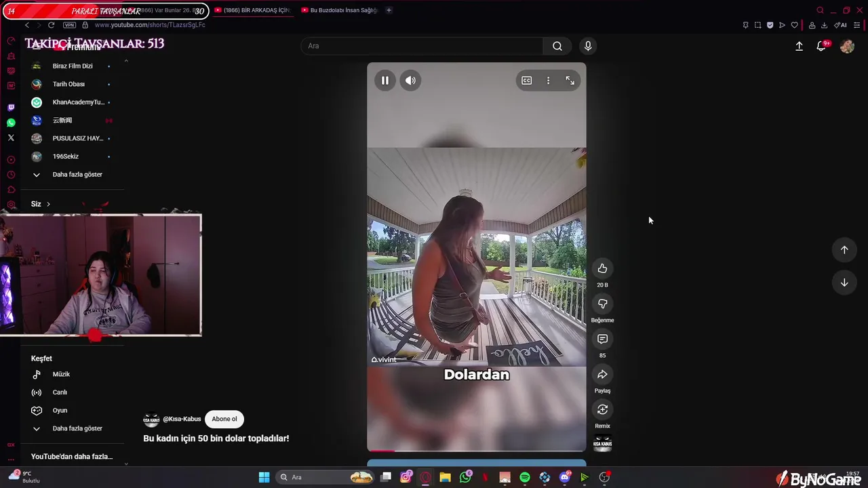
Task: Click the YouTube search field Ara
Action: 422,46
